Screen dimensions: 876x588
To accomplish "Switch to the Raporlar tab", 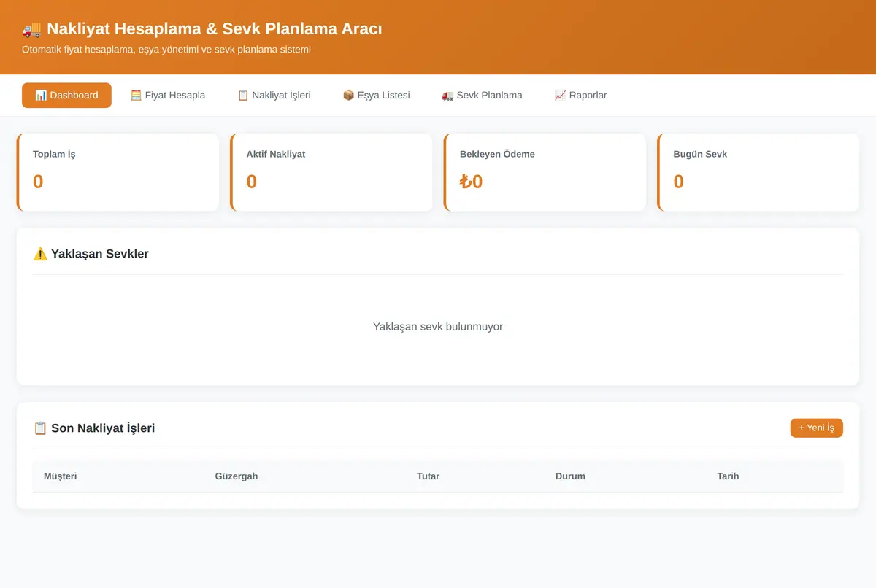I will [x=580, y=96].
